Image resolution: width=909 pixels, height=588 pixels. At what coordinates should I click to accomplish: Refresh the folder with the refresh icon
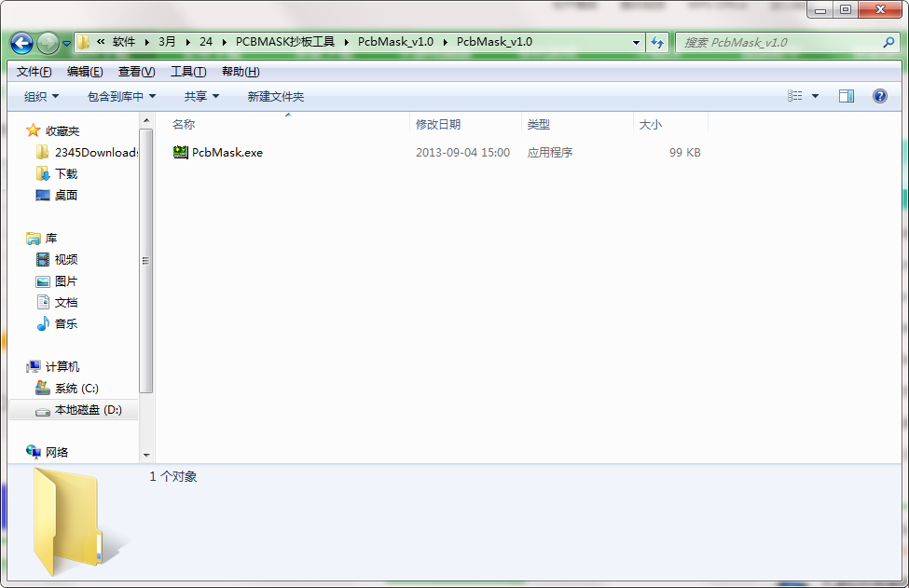coord(657,42)
